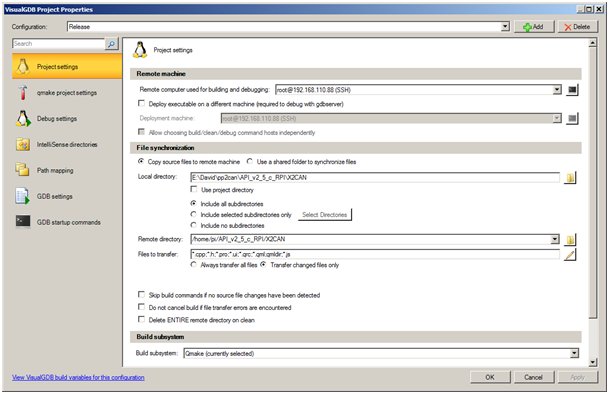Click OK button
The image size is (609, 394).
coord(490,377)
